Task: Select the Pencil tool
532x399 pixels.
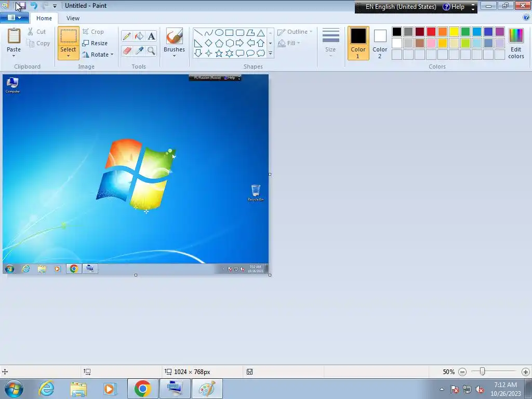Action: (x=127, y=36)
